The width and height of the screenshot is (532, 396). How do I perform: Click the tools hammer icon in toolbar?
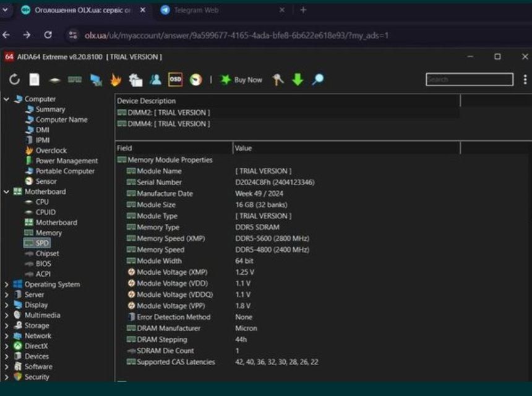click(278, 80)
